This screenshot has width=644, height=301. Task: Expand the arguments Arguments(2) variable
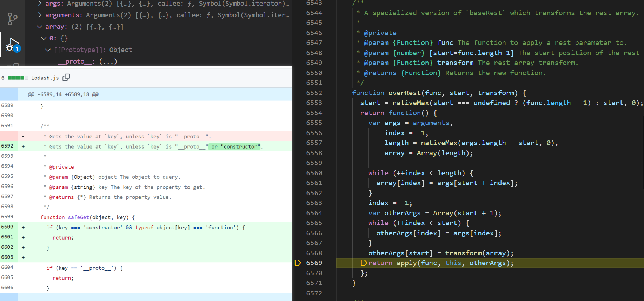[x=40, y=15]
